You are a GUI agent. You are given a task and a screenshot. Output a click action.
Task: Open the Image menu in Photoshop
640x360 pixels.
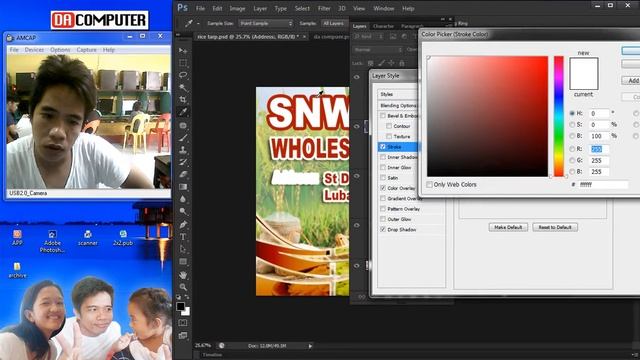tap(237, 8)
